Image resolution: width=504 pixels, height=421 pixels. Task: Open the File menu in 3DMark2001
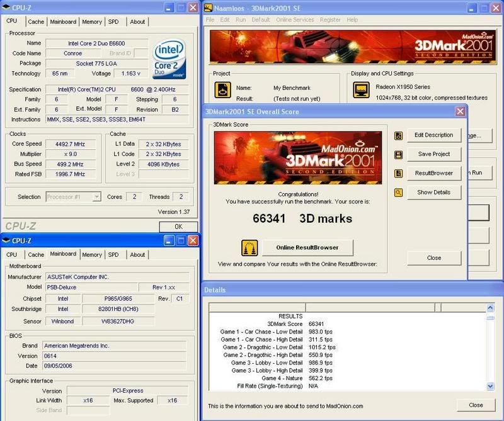pos(210,20)
